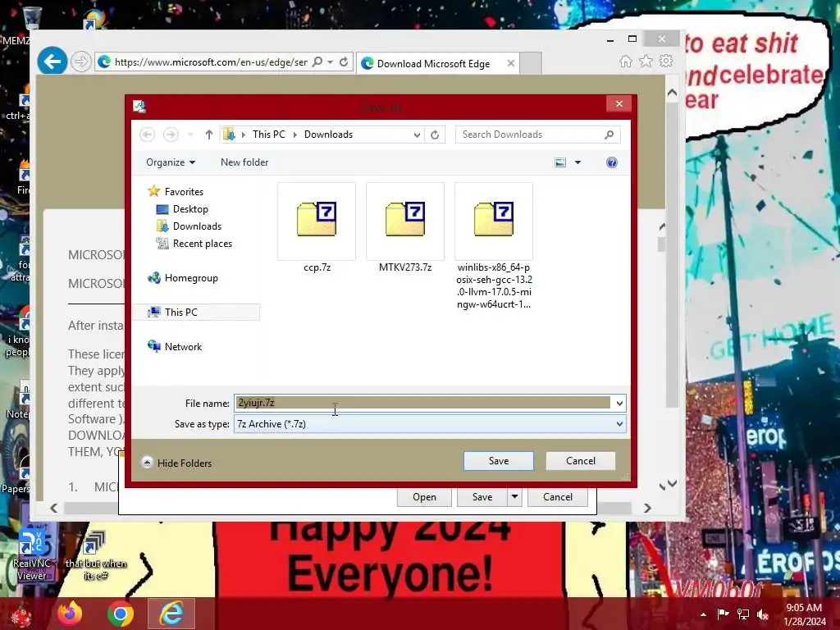Open IE Home icon
Viewport: 840px width, 630px height.
(x=625, y=61)
